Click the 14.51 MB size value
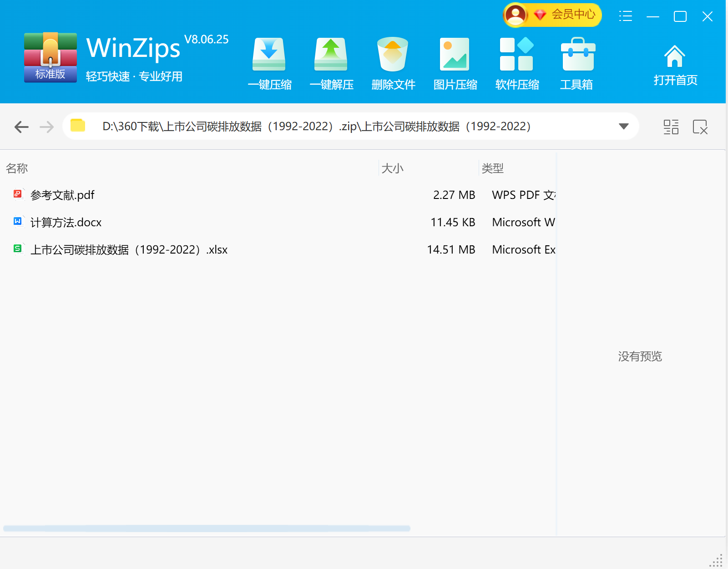The height and width of the screenshot is (569, 728). [x=451, y=250]
